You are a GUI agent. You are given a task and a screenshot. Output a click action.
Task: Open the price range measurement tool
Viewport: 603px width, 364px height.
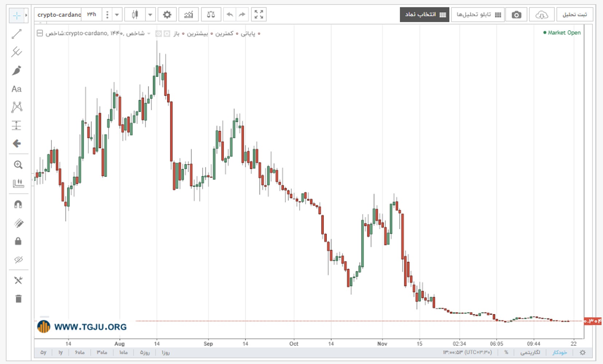(17, 125)
